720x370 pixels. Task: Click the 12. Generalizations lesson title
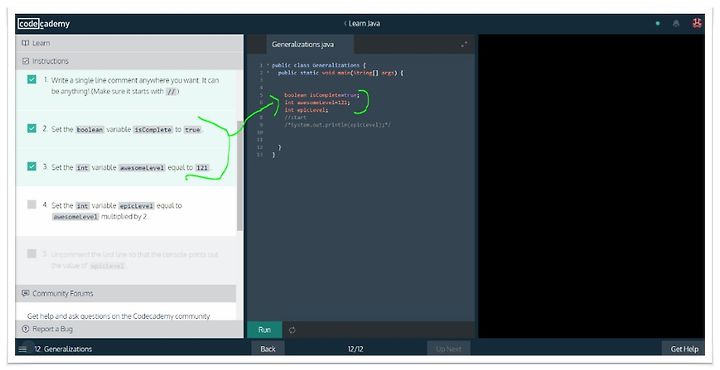63,349
